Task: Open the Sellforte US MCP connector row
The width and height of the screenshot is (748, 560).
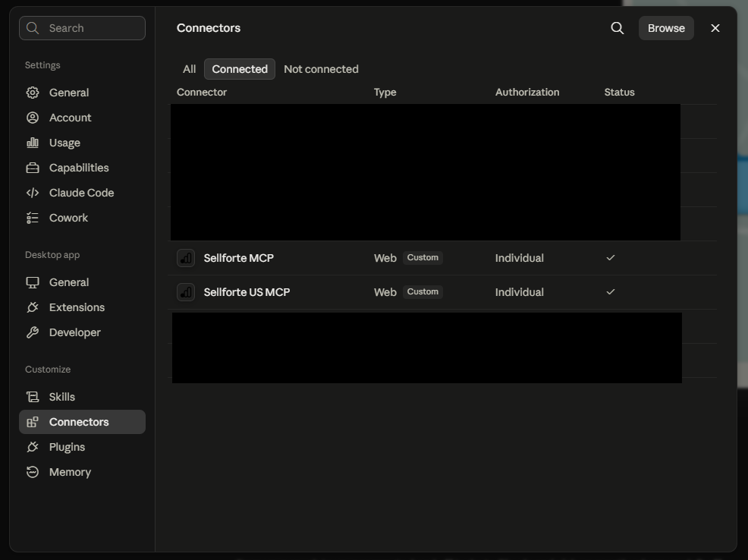Action: click(442, 292)
